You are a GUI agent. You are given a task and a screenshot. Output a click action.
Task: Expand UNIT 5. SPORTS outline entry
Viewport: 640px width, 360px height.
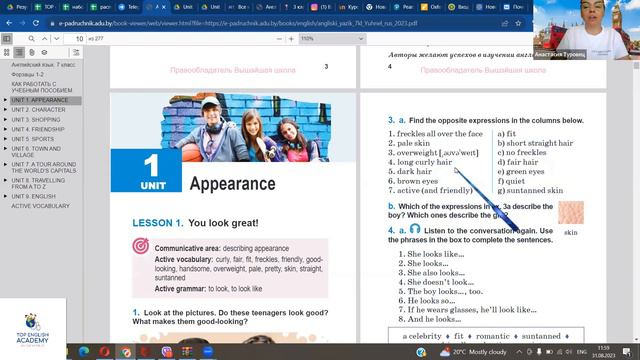tap(5, 139)
